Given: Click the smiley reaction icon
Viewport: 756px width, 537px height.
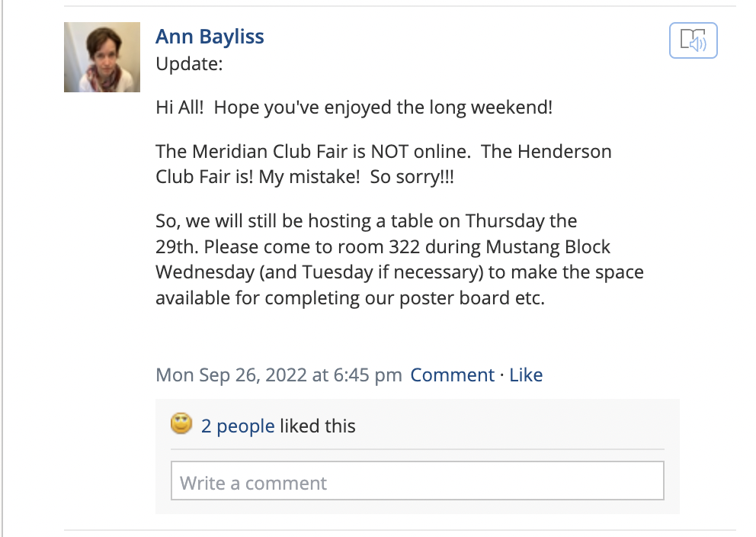Looking at the screenshot, I should click(x=181, y=424).
